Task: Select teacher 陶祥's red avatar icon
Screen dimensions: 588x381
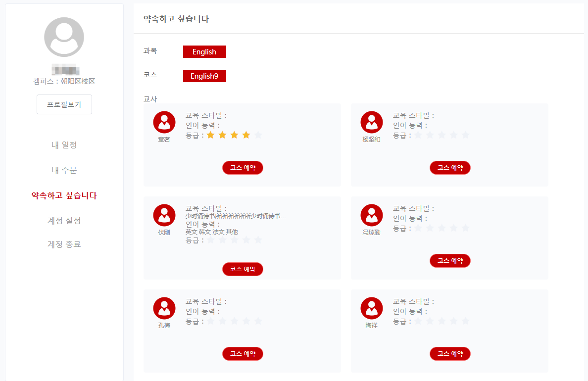Action: (372, 308)
